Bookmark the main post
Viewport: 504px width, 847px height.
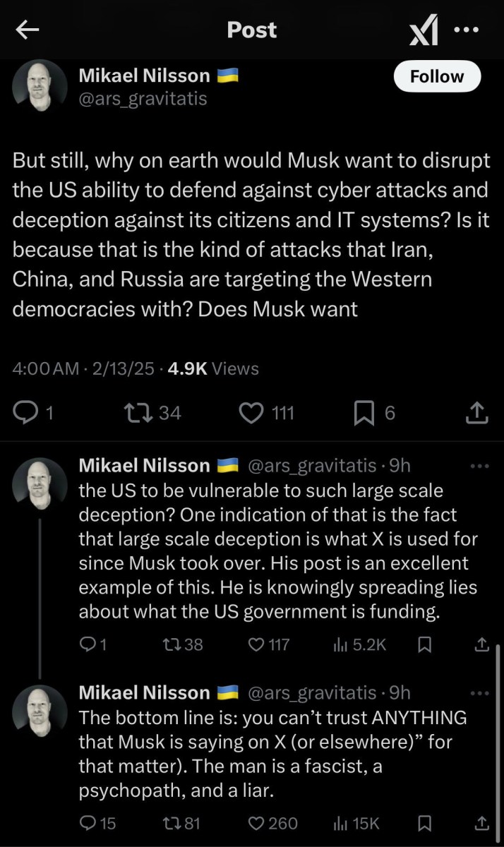pos(364,412)
